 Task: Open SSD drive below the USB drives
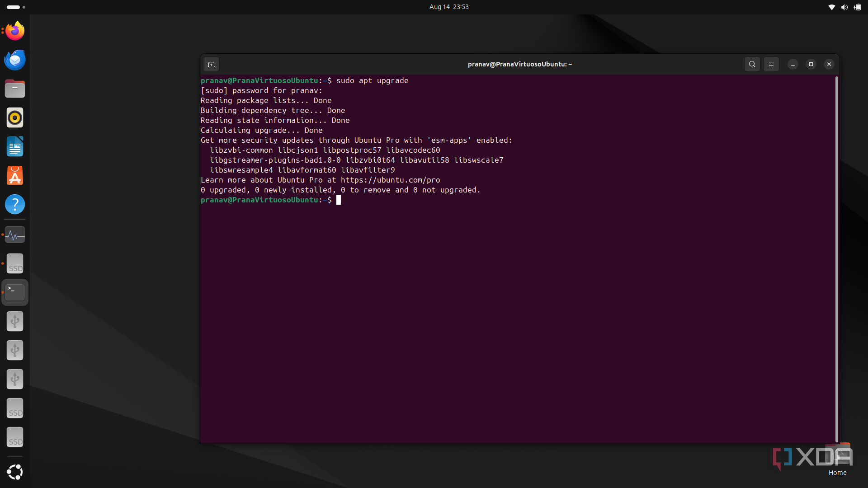[x=15, y=408]
